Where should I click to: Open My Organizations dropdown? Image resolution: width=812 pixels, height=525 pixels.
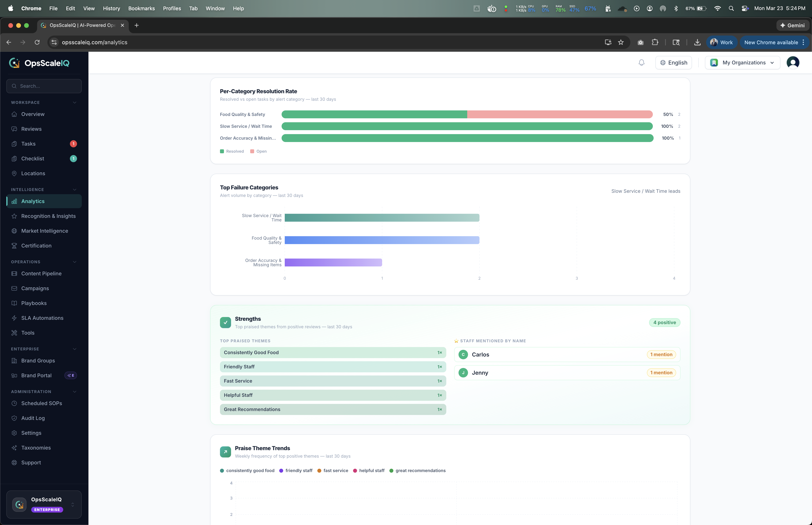pos(742,63)
